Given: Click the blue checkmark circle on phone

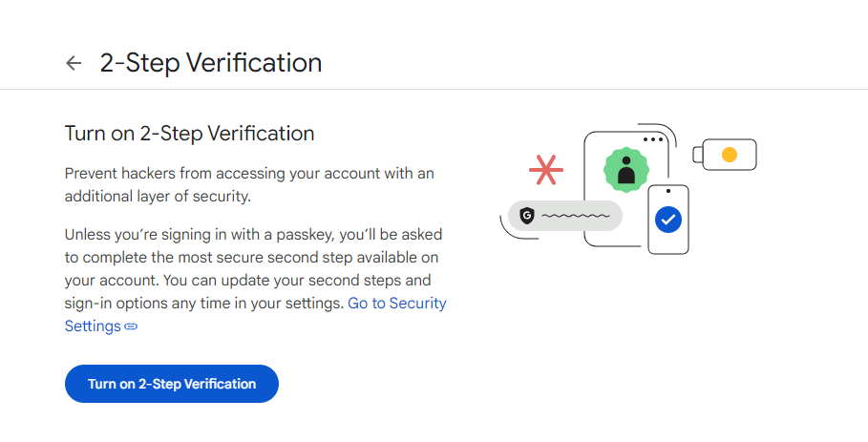Looking at the screenshot, I should point(668,220).
